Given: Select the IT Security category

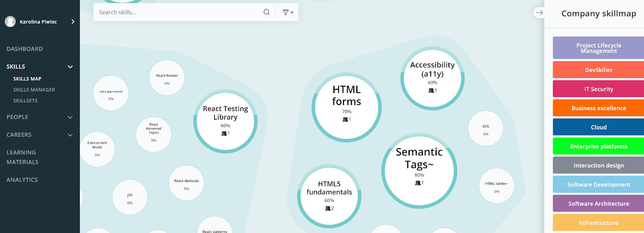Looking at the screenshot, I should [x=599, y=89].
